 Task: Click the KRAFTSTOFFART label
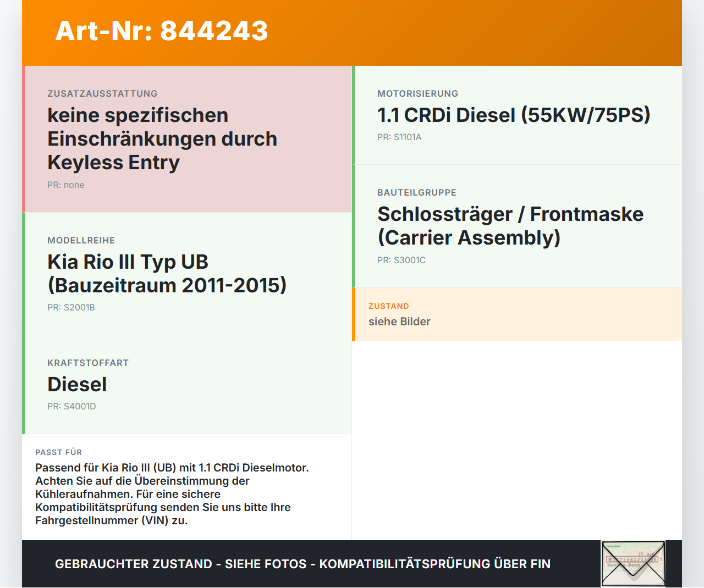tap(88, 363)
